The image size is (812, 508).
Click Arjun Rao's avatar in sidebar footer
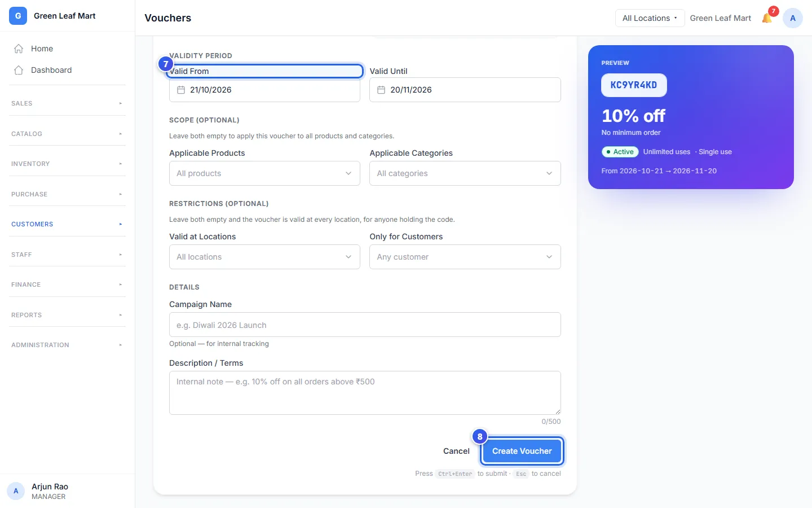(x=16, y=491)
